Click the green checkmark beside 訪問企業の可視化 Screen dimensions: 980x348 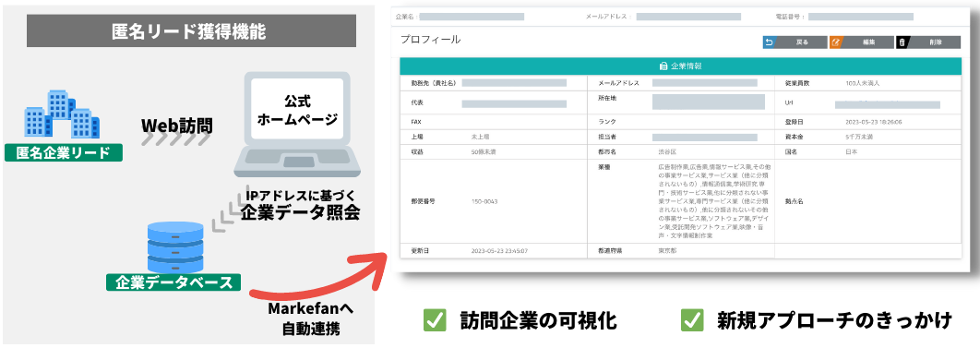(434, 320)
